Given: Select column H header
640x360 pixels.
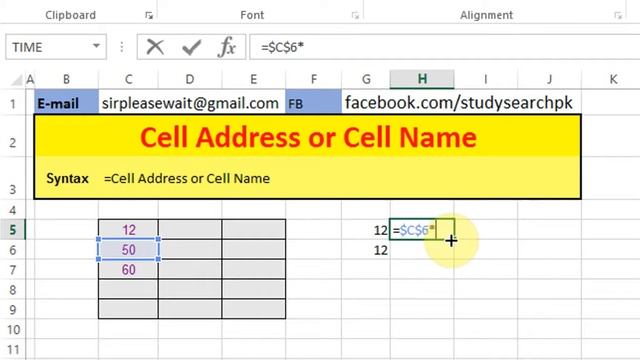Looking at the screenshot, I should tap(422, 79).
